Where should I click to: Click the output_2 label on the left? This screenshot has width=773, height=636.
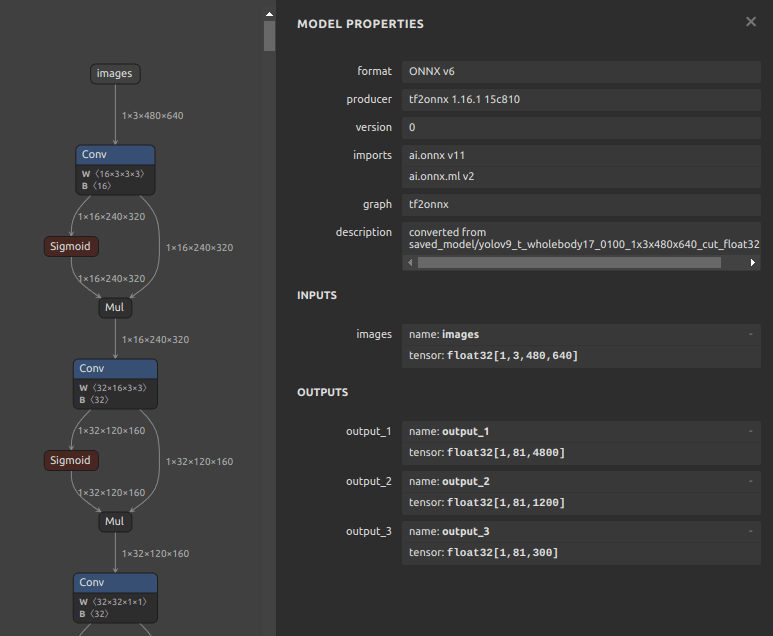(x=368, y=481)
